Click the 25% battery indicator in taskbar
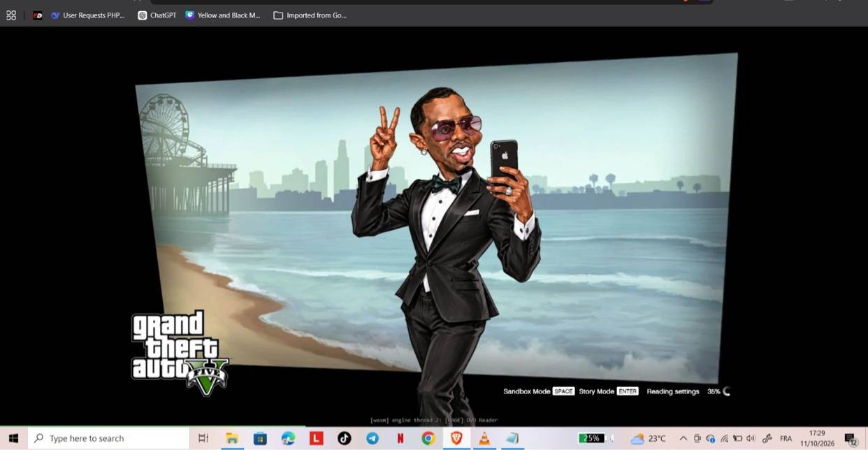Image resolution: width=868 pixels, height=450 pixels. pos(591,438)
